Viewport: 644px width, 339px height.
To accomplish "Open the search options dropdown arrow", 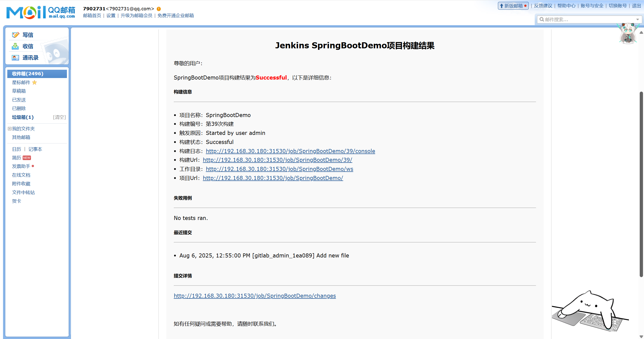I will tap(637, 19).
